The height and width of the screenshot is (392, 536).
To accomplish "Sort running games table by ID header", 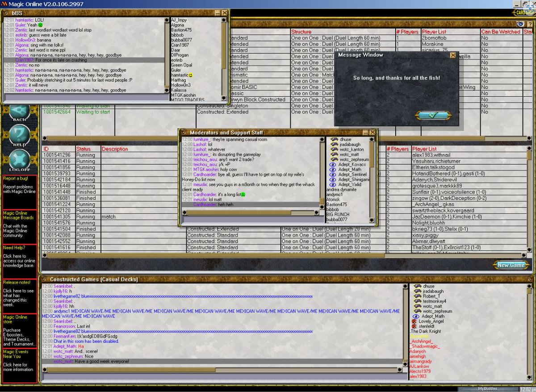I will click(46, 149).
